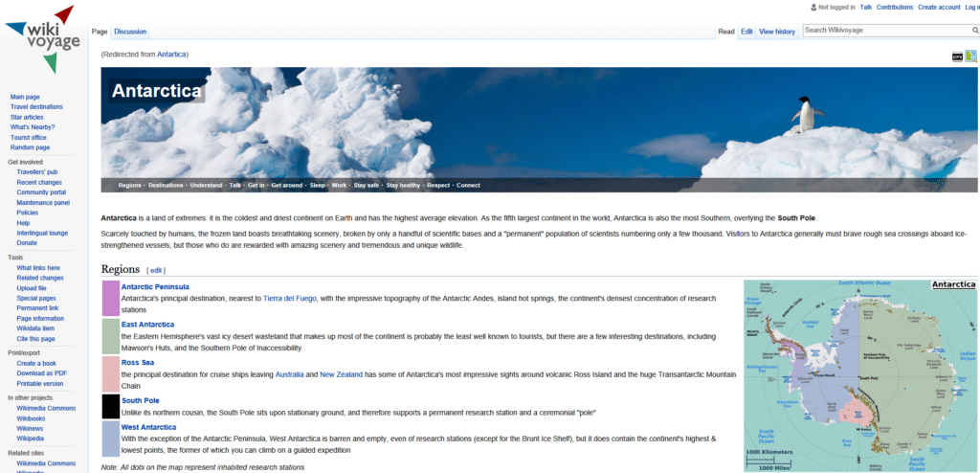Jump to Get in in the banner menu
The image size is (980, 473).
(256, 185)
